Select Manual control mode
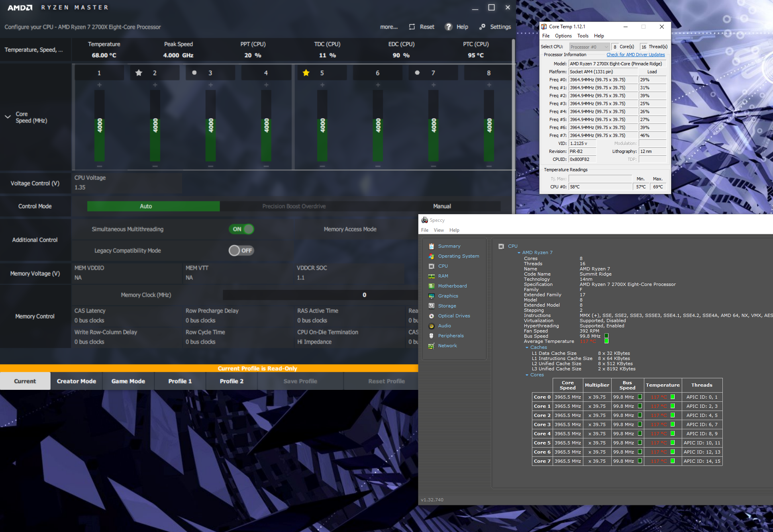The image size is (773, 532). tap(442, 206)
